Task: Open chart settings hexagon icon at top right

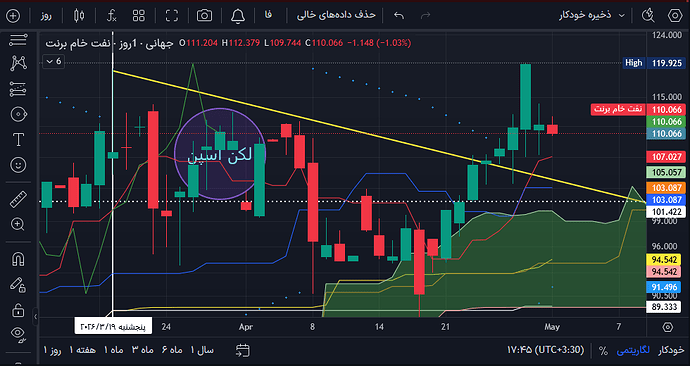Action: coord(675,16)
